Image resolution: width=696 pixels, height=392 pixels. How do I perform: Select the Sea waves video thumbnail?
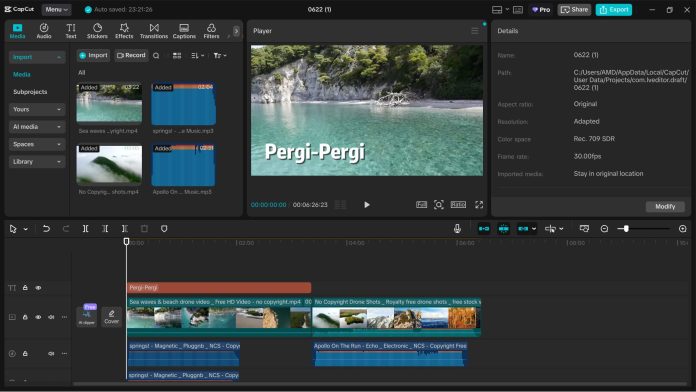[x=109, y=103]
